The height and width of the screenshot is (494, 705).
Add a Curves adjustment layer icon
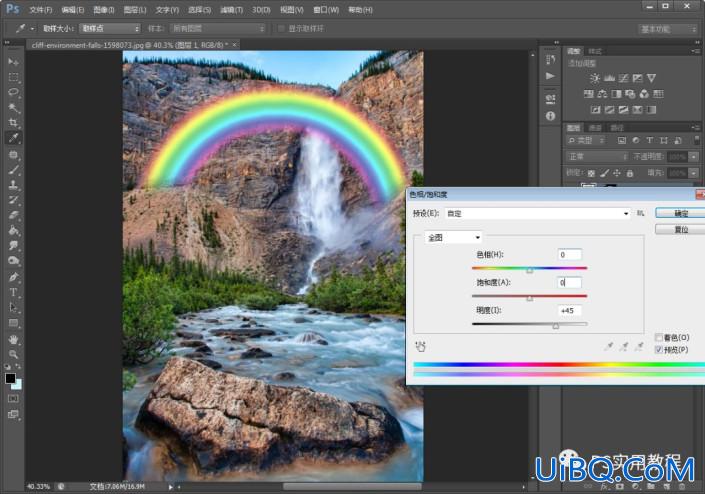tap(623, 78)
